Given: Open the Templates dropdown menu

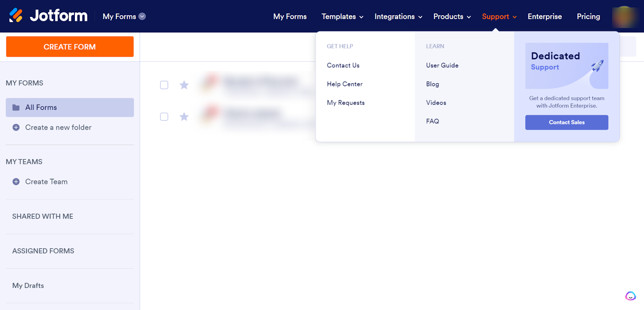Looking at the screenshot, I should coord(342,17).
